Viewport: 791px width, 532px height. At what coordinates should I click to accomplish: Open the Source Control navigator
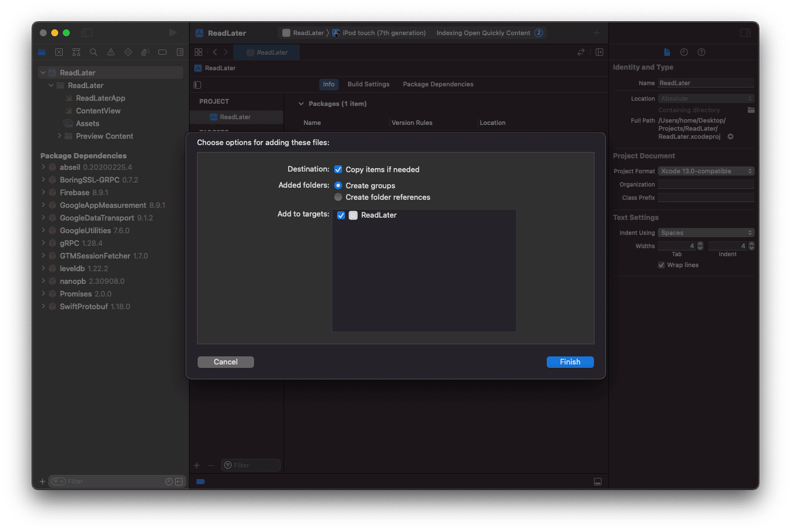point(59,52)
